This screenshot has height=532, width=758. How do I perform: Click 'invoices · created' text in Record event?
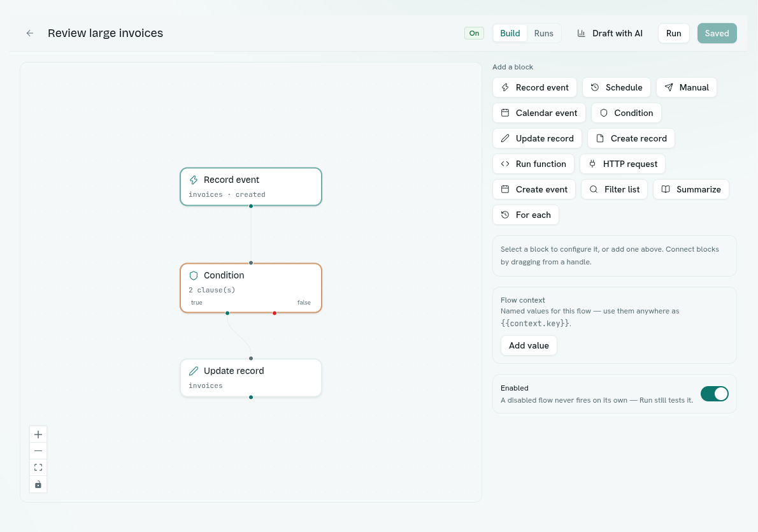[227, 194]
